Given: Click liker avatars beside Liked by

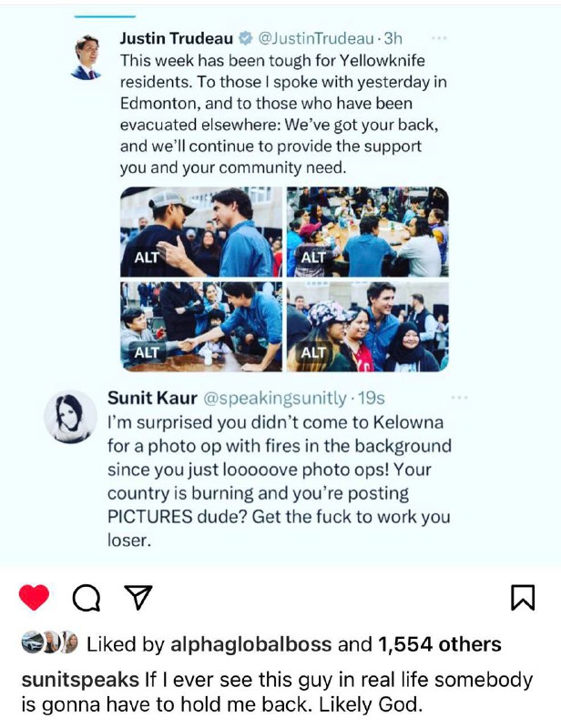Looking at the screenshot, I should (50, 642).
